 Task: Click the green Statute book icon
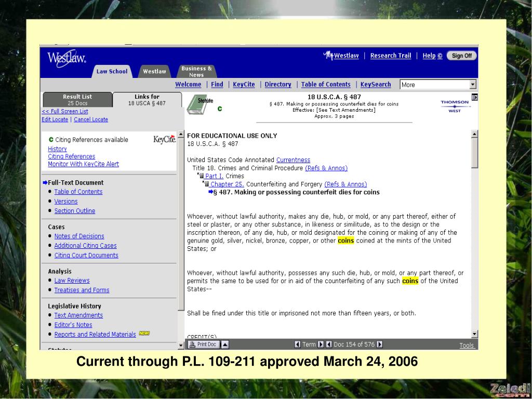click(200, 104)
